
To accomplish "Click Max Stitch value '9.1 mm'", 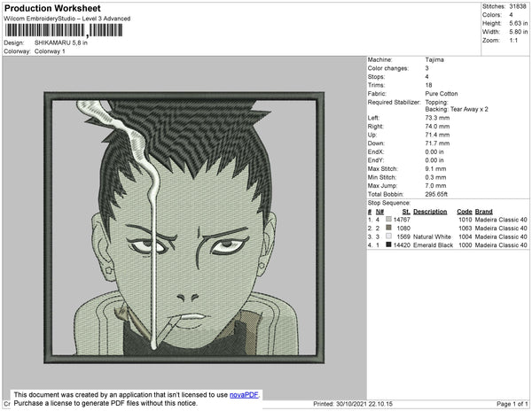I will click(x=435, y=168).
